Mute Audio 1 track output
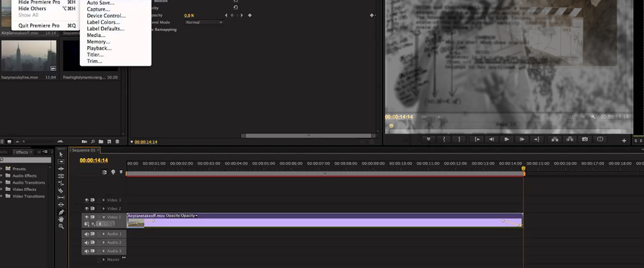This screenshot has height=268, width=644. click(x=87, y=234)
